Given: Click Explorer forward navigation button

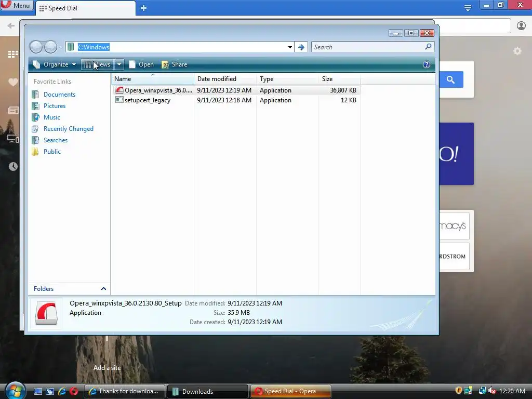Looking at the screenshot, I should coord(50,47).
